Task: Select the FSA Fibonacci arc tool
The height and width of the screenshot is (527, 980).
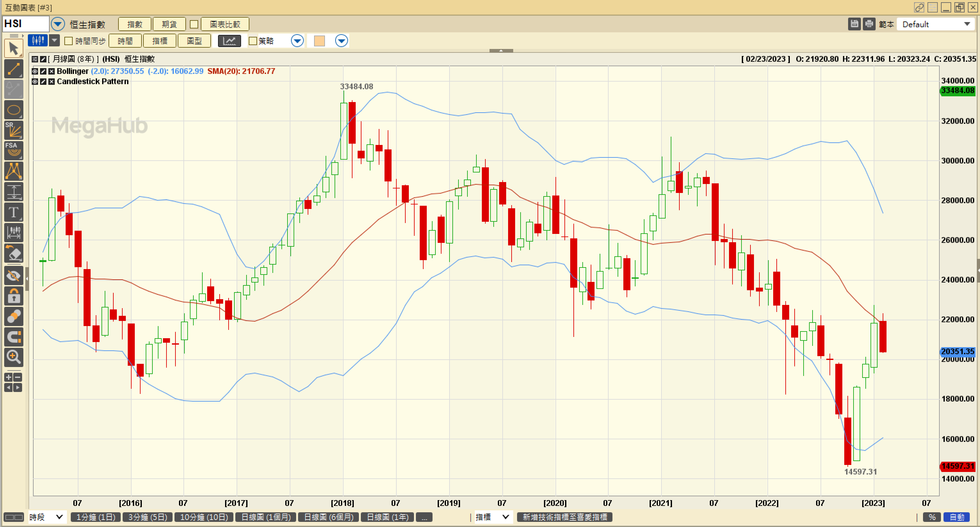Action: 14,150
